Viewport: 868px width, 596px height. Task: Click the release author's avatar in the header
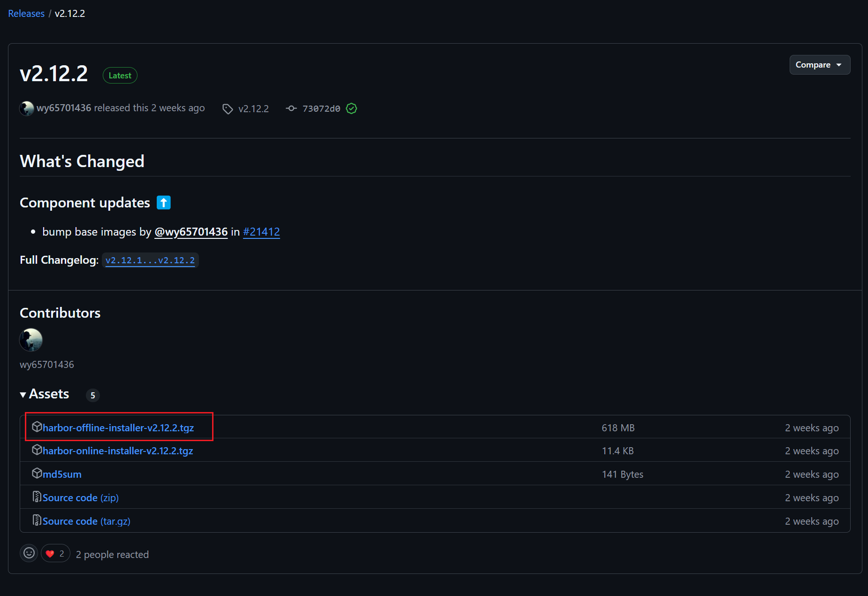pos(27,108)
